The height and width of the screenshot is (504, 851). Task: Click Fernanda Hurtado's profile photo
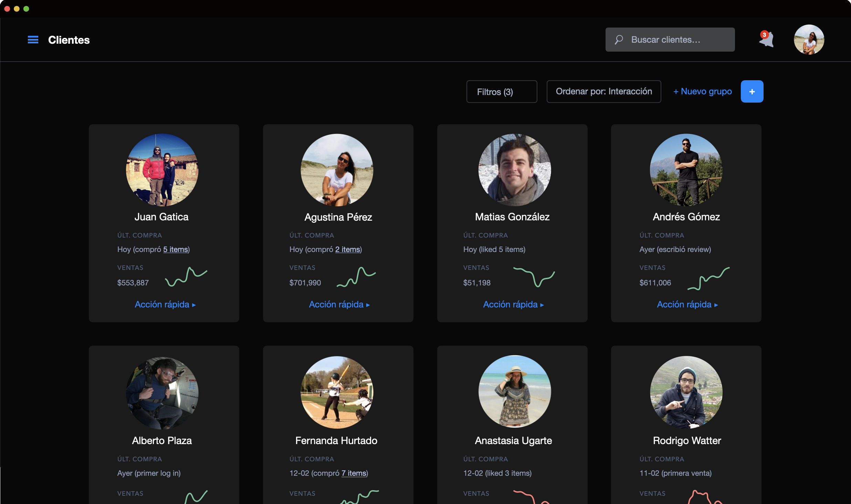(x=337, y=392)
